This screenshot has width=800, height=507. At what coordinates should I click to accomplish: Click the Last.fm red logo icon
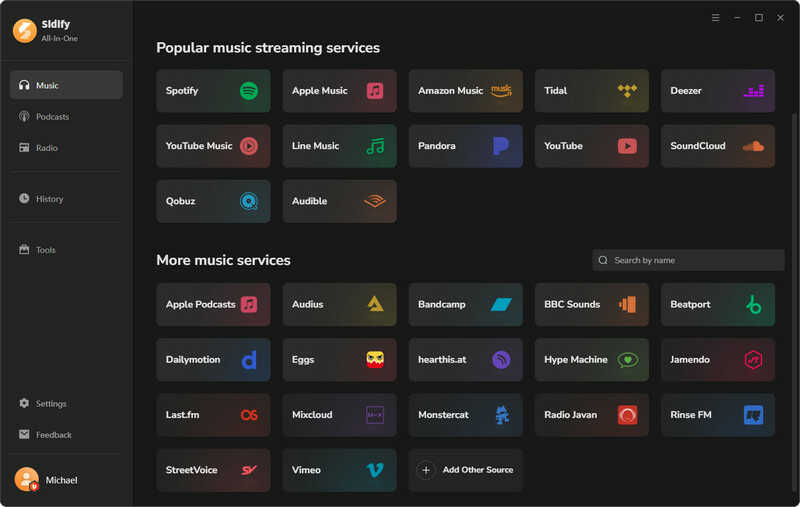tap(249, 415)
